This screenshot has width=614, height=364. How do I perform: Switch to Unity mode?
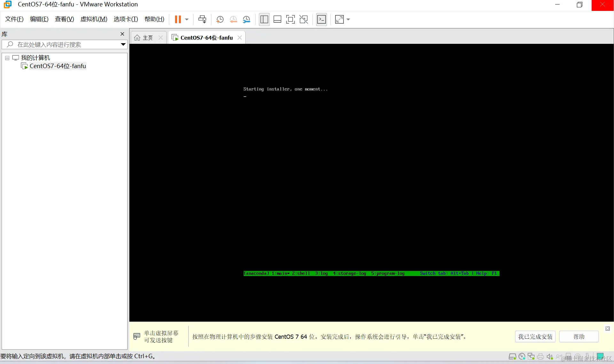point(303,20)
